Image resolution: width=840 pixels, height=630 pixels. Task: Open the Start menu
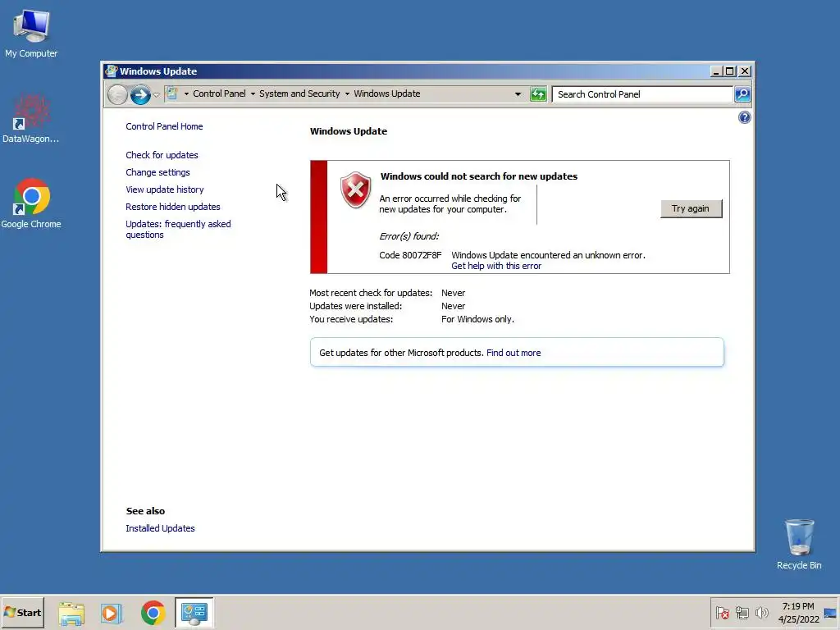click(x=22, y=612)
